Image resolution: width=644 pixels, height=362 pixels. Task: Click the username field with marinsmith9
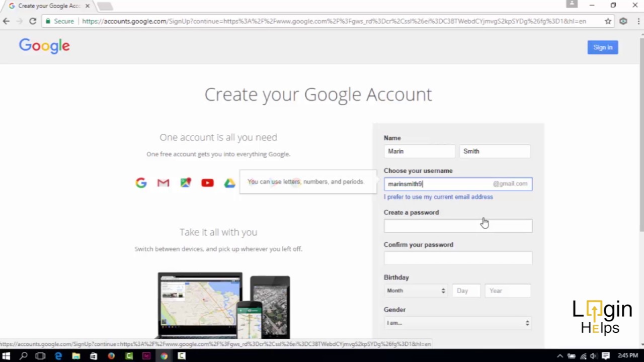tap(458, 184)
